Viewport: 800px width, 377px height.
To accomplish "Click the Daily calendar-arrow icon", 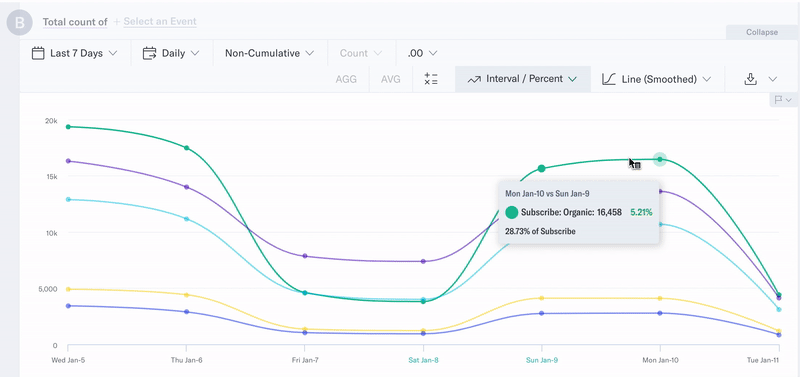I will [x=149, y=53].
